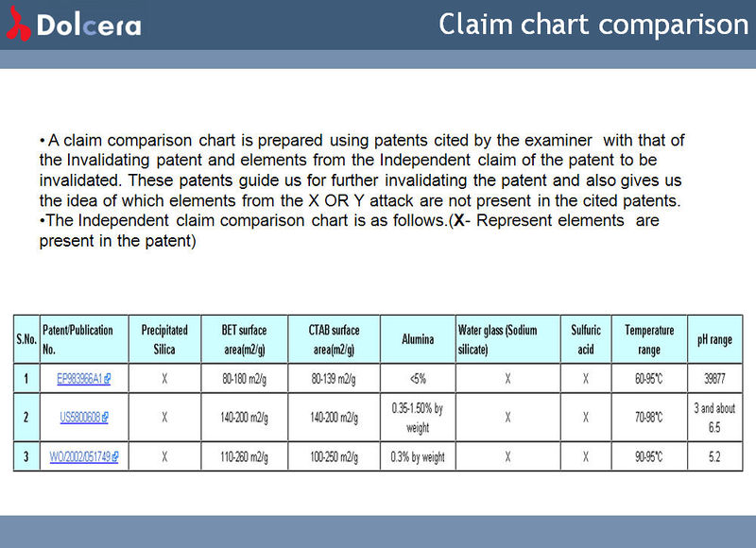Select the 0.35-1.50% by weight cell
This screenshot has width=756, height=548.
417,417
